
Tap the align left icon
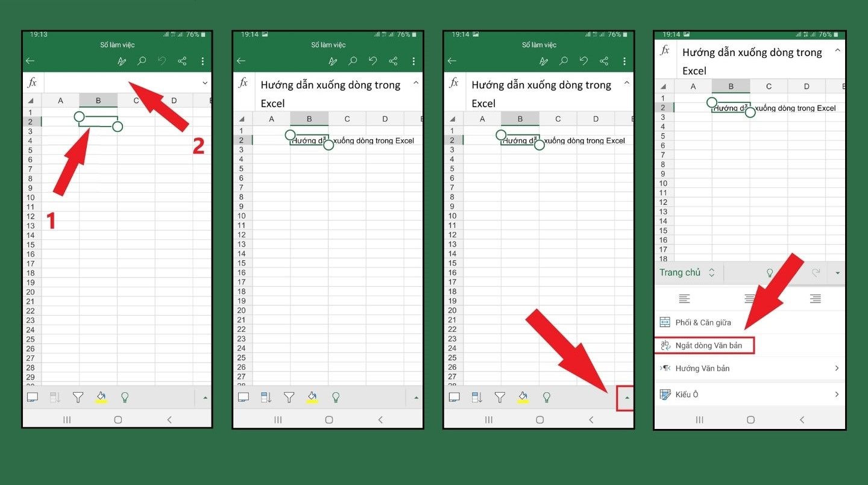coord(684,298)
